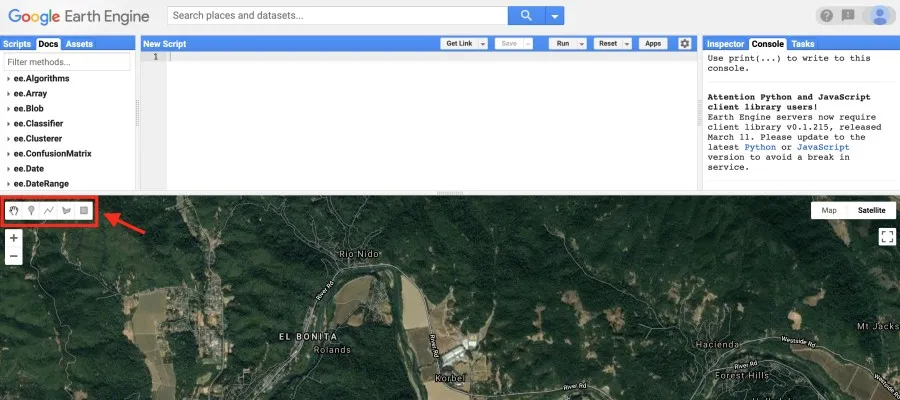Pick the draw polygon shape tool
Viewport: 900px width, 400px height.
(66, 211)
